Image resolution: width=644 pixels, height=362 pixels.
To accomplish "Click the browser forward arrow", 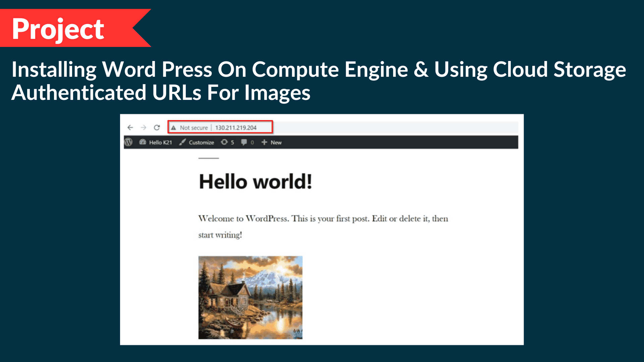I will coord(144,127).
